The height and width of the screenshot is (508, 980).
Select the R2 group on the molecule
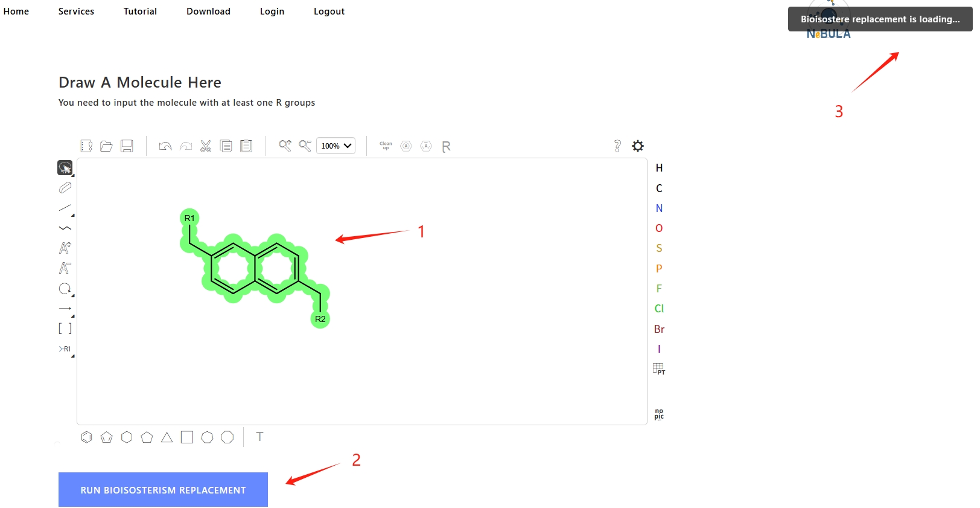(320, 319)
